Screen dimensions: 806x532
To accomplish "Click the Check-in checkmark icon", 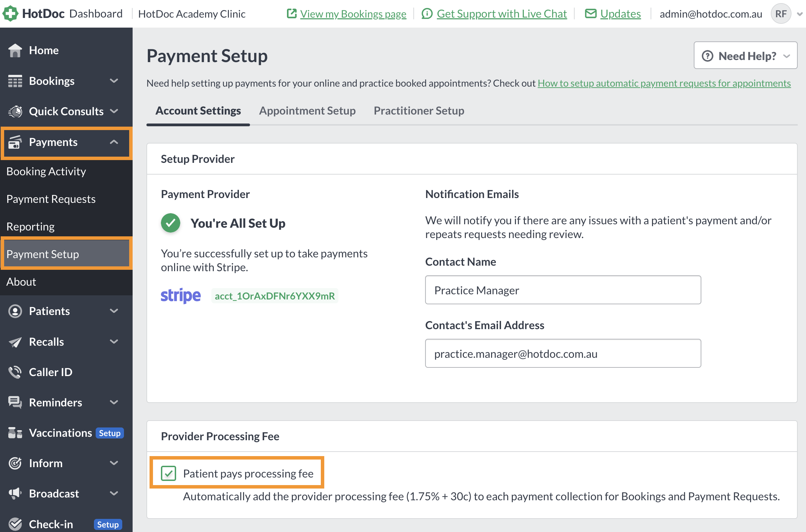I will tap(15, 524).
